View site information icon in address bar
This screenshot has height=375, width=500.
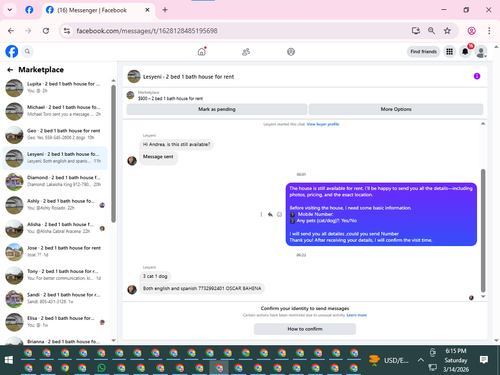67,31
